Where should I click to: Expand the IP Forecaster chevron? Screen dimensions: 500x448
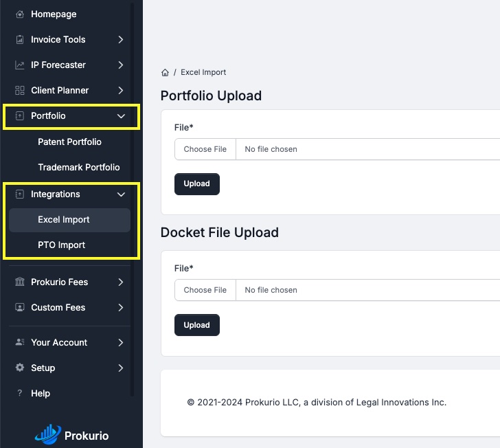pyautogui.click(x=121, y=65)
